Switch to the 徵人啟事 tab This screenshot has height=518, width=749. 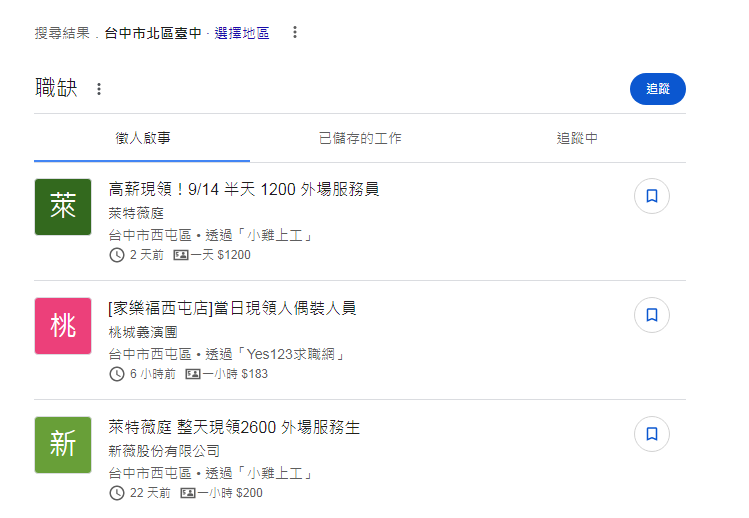click(x=142, y=139)
